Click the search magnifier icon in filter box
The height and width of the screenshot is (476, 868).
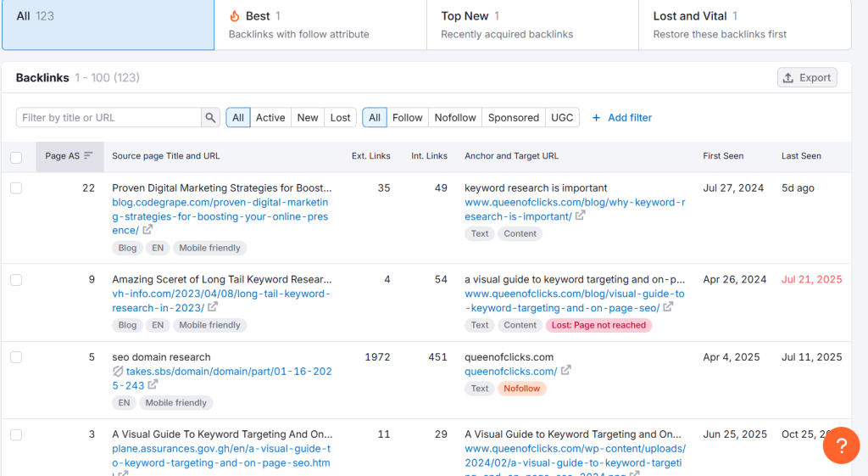click(x=210, y=117)
